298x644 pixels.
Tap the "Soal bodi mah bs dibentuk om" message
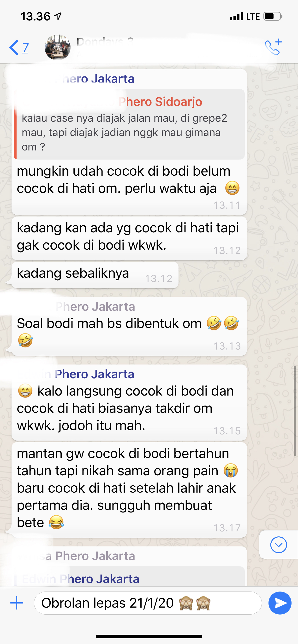(129, 327)
